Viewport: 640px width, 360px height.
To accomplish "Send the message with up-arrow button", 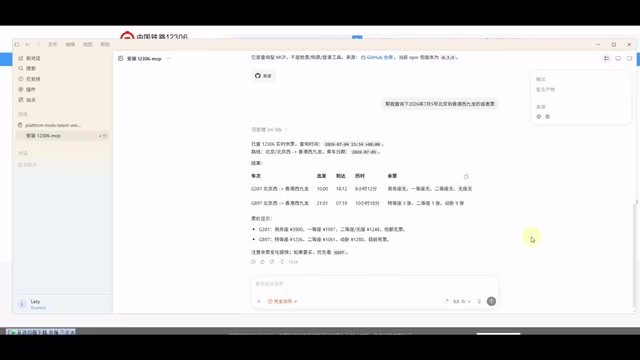I will pos(491,301).
